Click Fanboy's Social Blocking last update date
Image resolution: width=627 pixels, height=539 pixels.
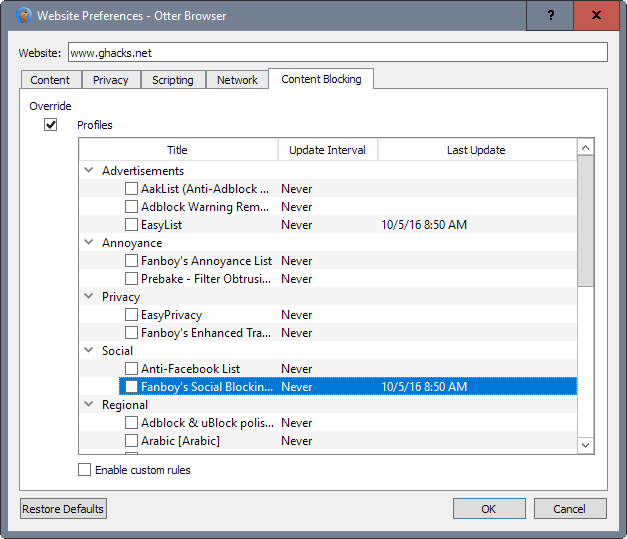[424, 387]
